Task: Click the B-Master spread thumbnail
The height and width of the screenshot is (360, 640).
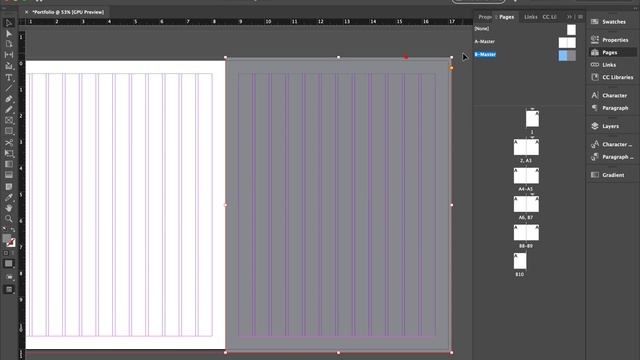Action: click(567, 56)
